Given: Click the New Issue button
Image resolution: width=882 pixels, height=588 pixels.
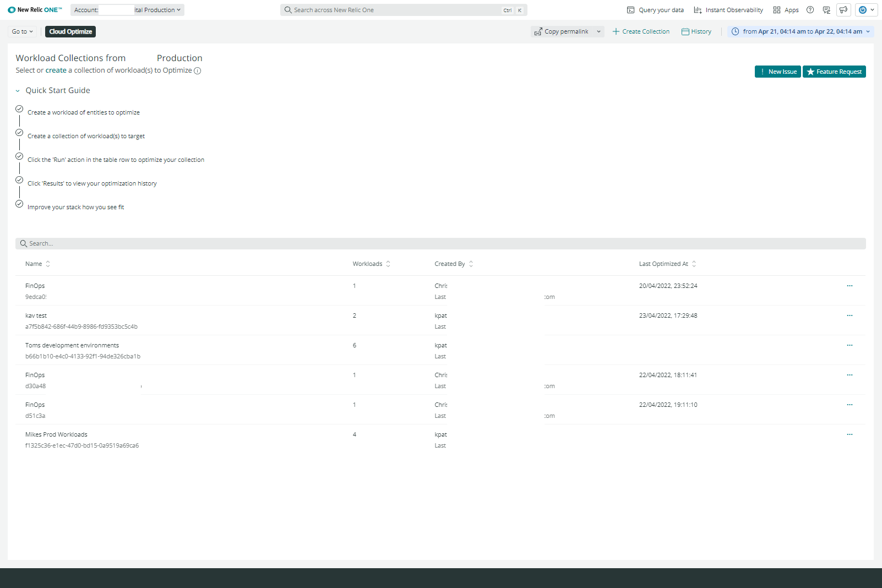Looking at the screenshot, I should (777, 72).
